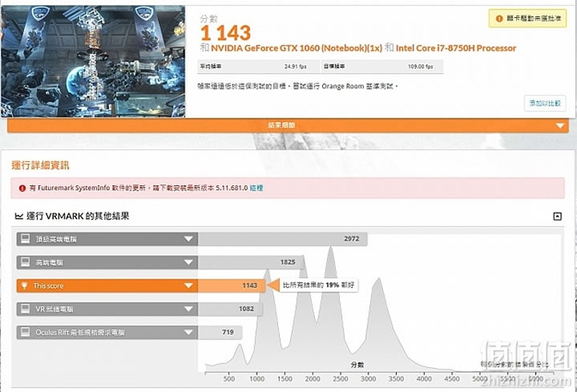Click the 2500 label on chart axis

[340, 379]
